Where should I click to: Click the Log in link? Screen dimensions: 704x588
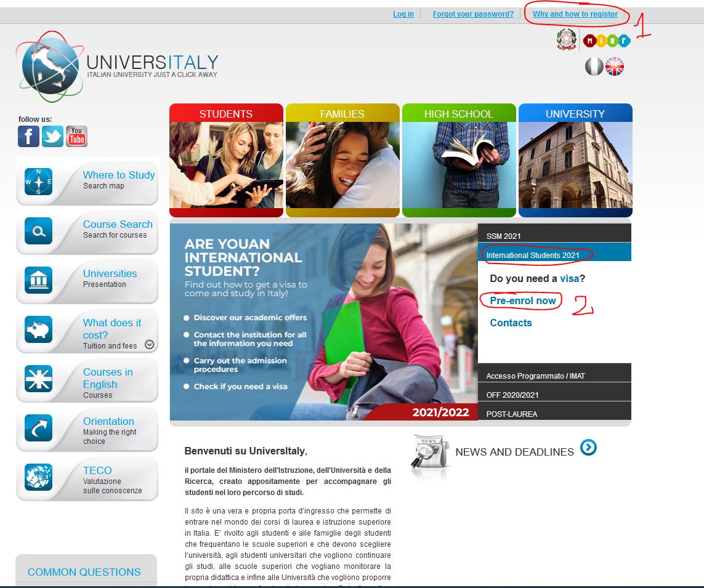click(403, 14)
